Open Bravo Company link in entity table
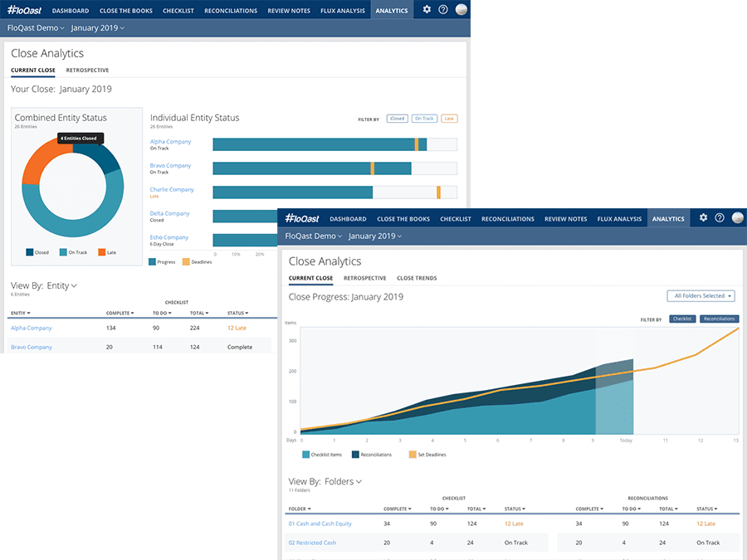The height and width of the screenshot is (560, 747). (x=32, y=347)
